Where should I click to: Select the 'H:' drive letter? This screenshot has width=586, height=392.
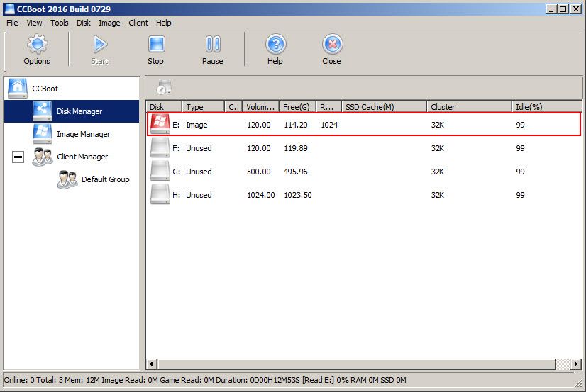[177, 195]
